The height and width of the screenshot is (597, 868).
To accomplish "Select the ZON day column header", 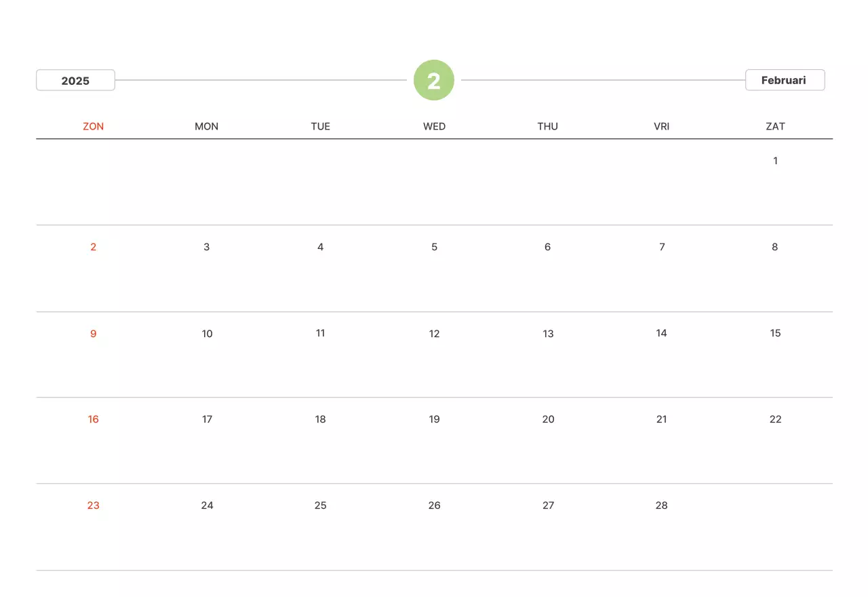I will tap(94, 126).
